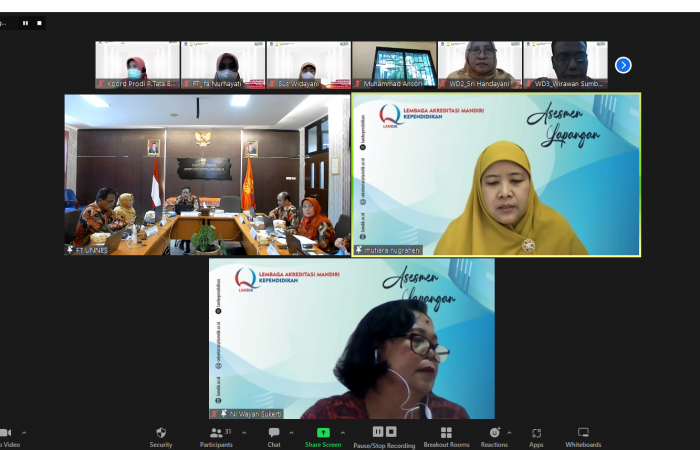Open the Chat bubble icon
This screenshot has width=700, height=450.
click(x=274, y=432)
